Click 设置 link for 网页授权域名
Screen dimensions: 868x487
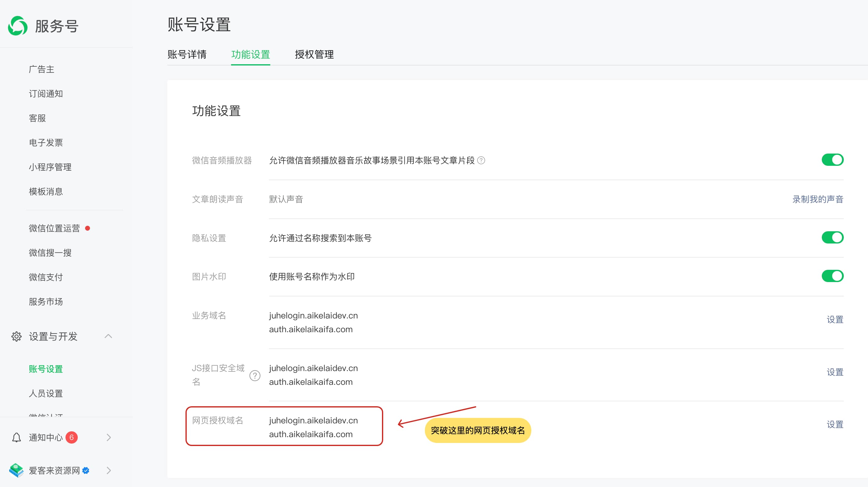pyautogui.click(x=835, y=424)
